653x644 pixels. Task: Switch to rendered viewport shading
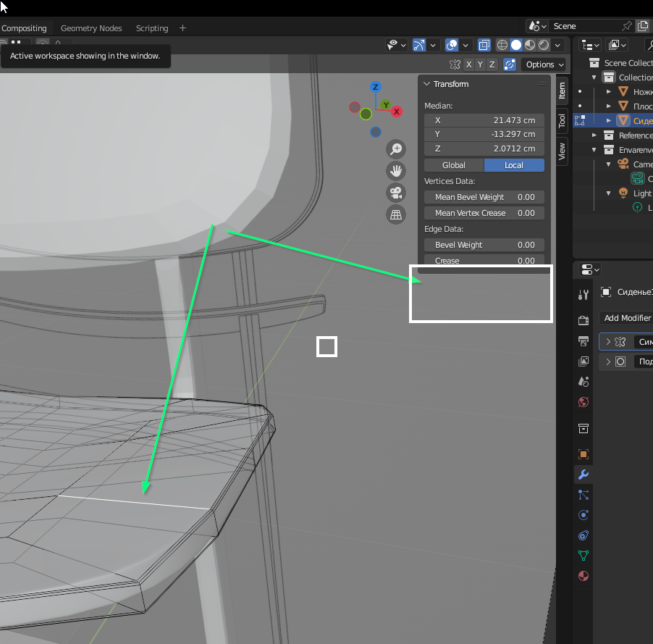[x=544, y=45]
